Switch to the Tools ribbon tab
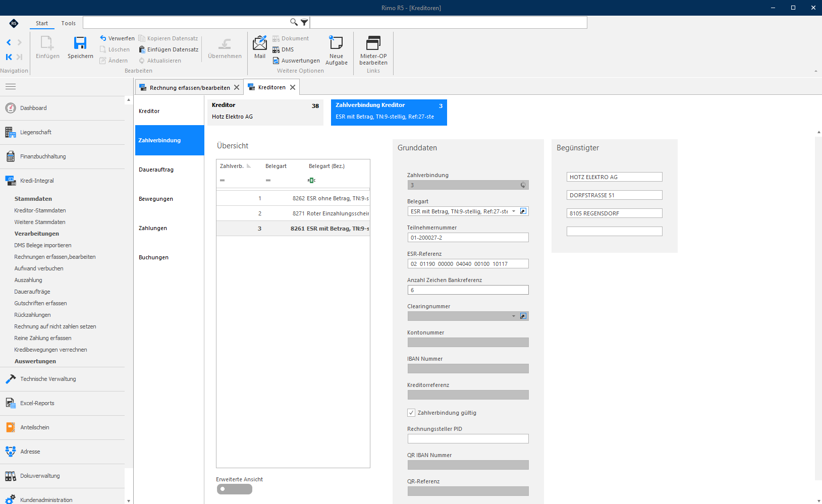 point(69,23)
